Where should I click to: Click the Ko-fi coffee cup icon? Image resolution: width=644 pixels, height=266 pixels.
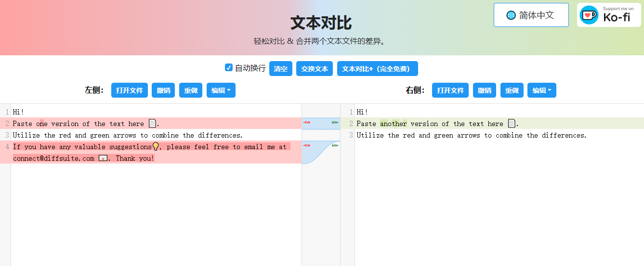(589, 15)
